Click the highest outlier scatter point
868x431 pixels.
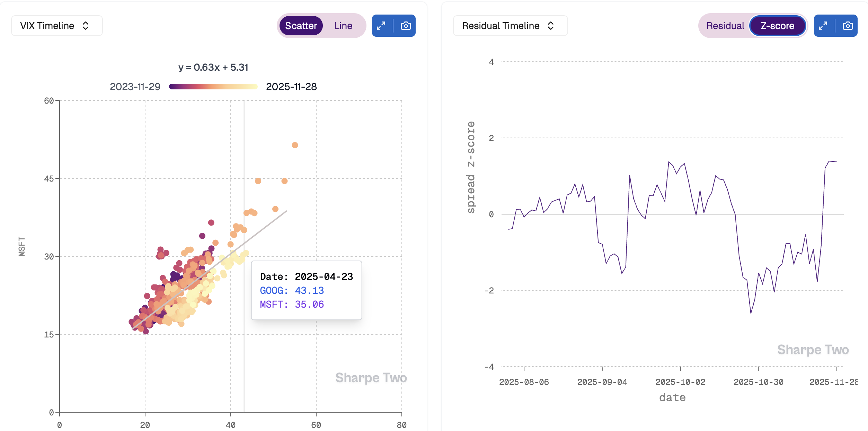pos(295,145)
